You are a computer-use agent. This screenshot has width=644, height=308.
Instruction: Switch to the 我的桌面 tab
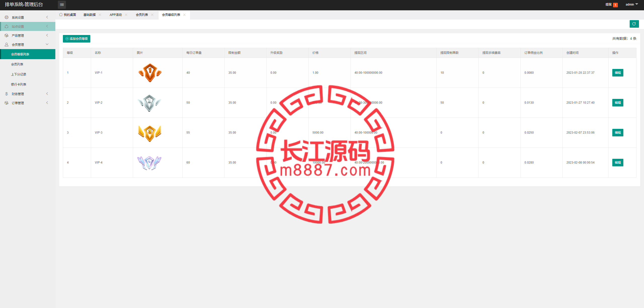pos(68,15)
